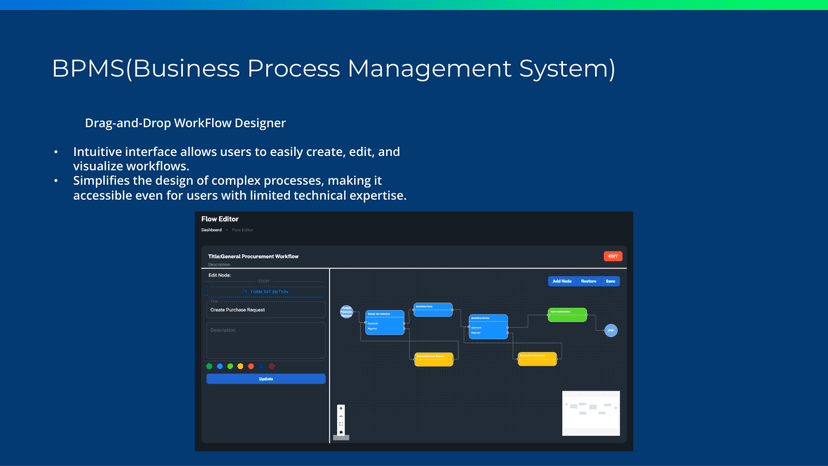This screenshot has width=828, height=466.
Task: Select the green node in the workflow
Action: click(566, 315)
